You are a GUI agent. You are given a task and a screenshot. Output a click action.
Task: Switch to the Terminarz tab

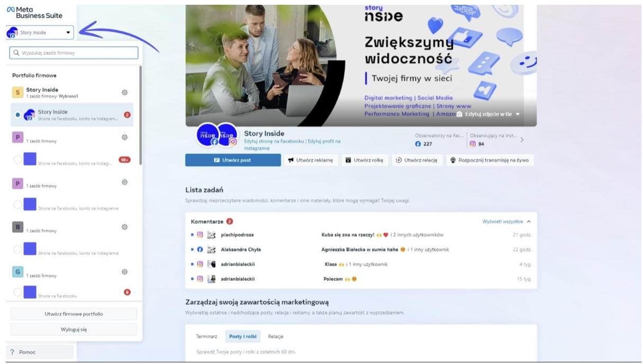[x=207, y=336]
